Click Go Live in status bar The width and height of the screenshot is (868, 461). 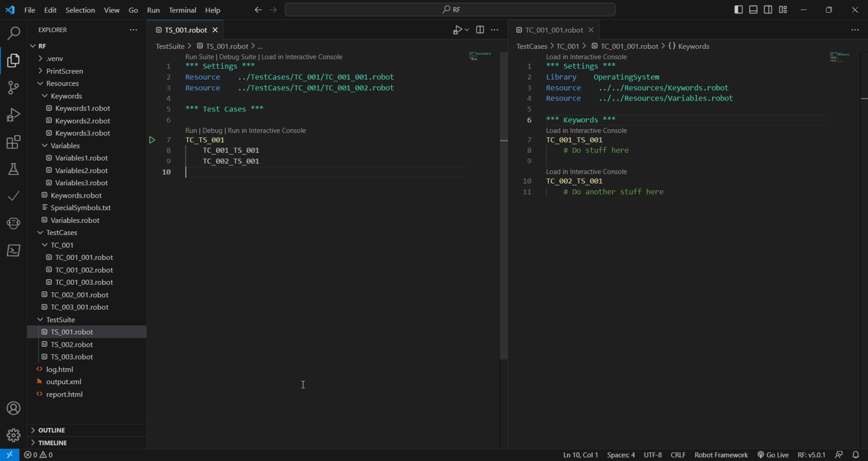pyautogui.click(x=773, y=455)
